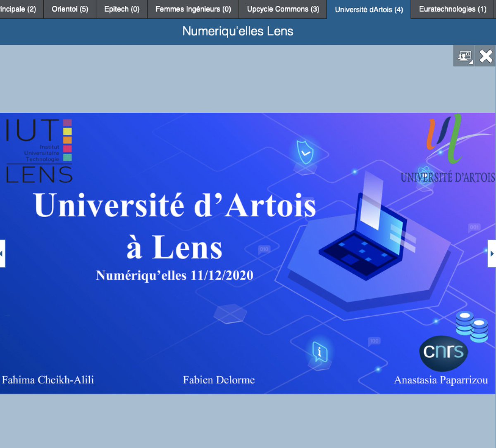Viewport: 496px width, 448px height.
Task: Click the IUT Lens logo
Action: coord(39,151)
